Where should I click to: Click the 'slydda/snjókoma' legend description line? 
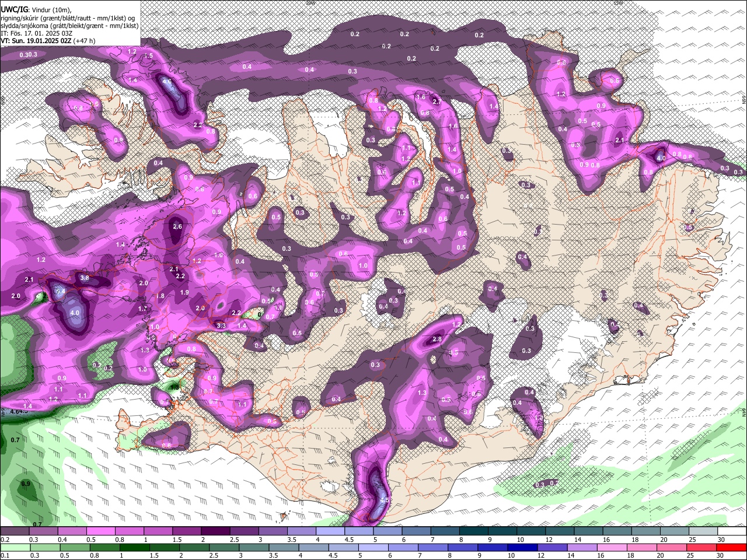(69, 26)
